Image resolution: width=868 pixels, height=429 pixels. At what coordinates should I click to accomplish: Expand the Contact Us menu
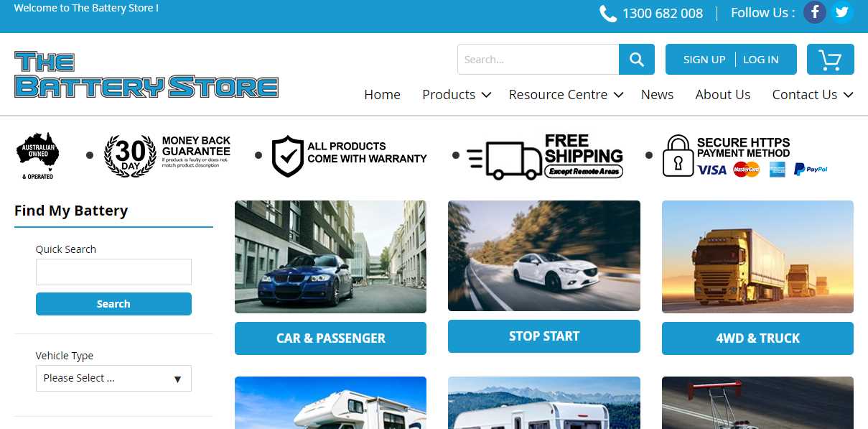click(813, 95)
